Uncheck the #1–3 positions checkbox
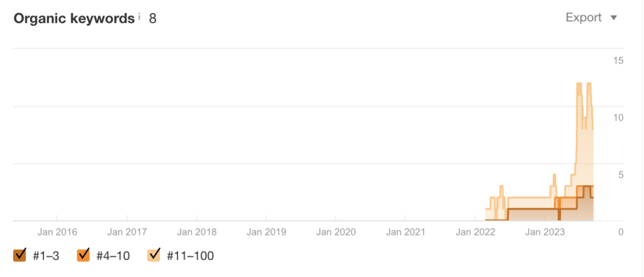Screen dimensions: 644x277 click(x=19, y=255)
